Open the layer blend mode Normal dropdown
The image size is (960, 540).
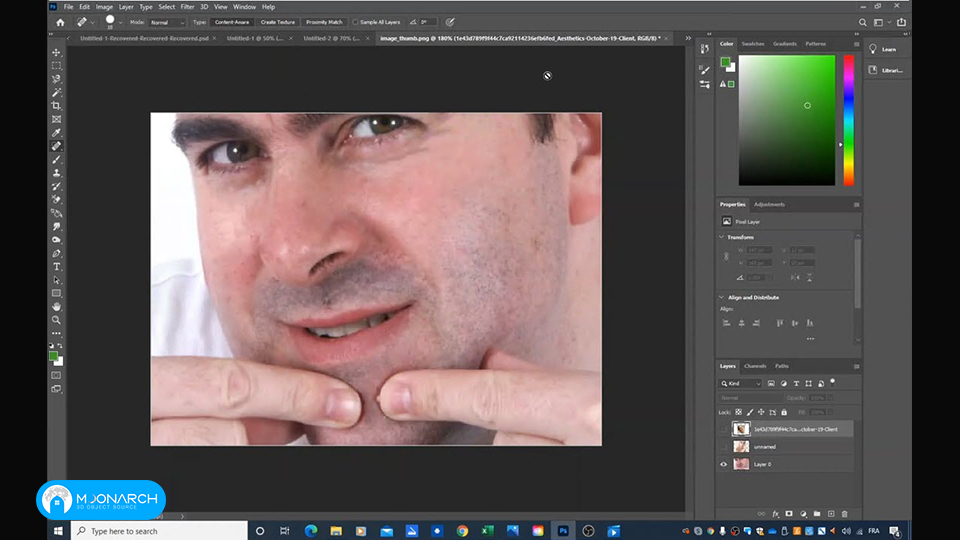pyautogui.click(x=751, y=398)
